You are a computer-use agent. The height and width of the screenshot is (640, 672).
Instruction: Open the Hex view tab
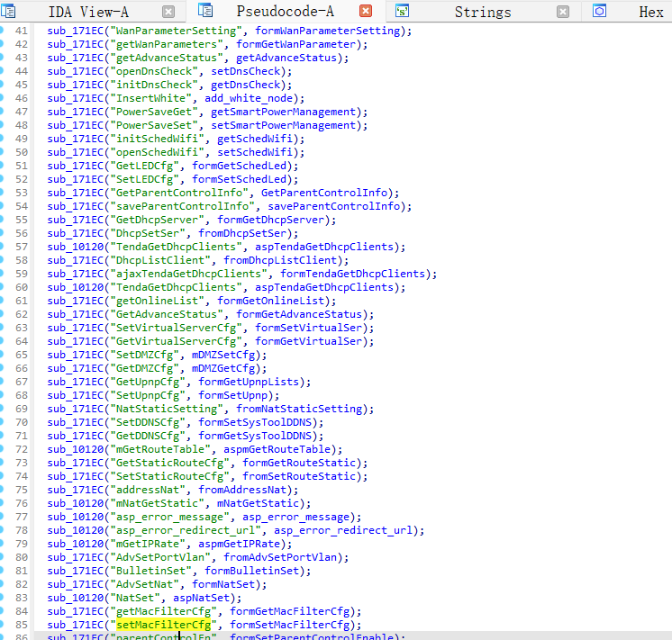pos(651,12)
